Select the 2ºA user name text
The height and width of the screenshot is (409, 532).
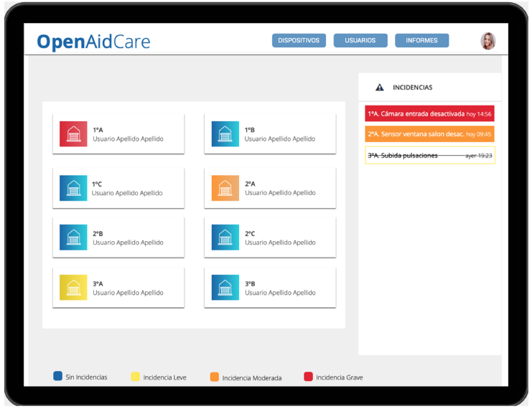(x=280, y=193)
